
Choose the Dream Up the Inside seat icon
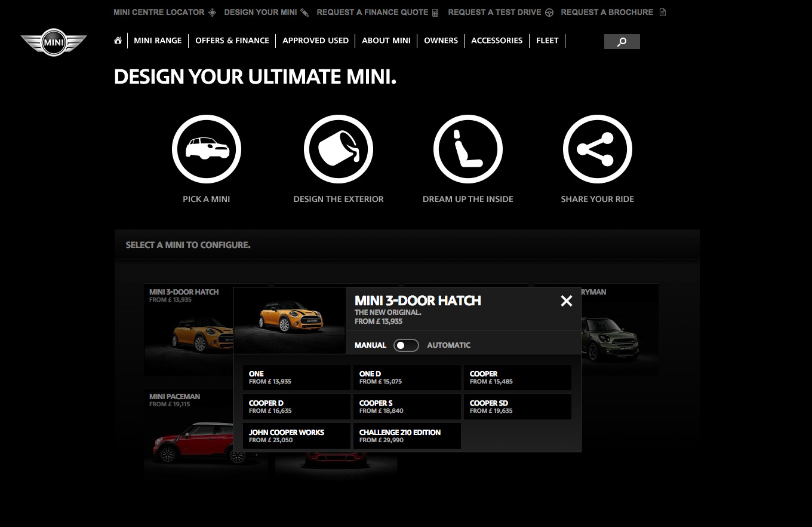point(468,149)
